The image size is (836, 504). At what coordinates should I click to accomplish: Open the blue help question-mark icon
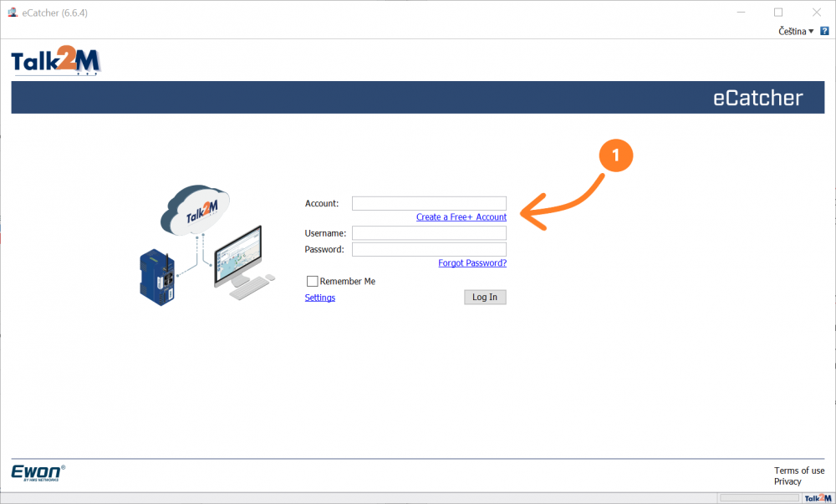pos(824,31)
